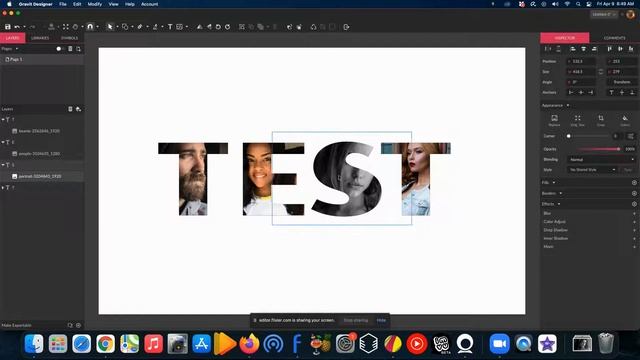This screenshot has width=640, height=360.
Task: Click the Fills settings icon
Action: (634, 182)
